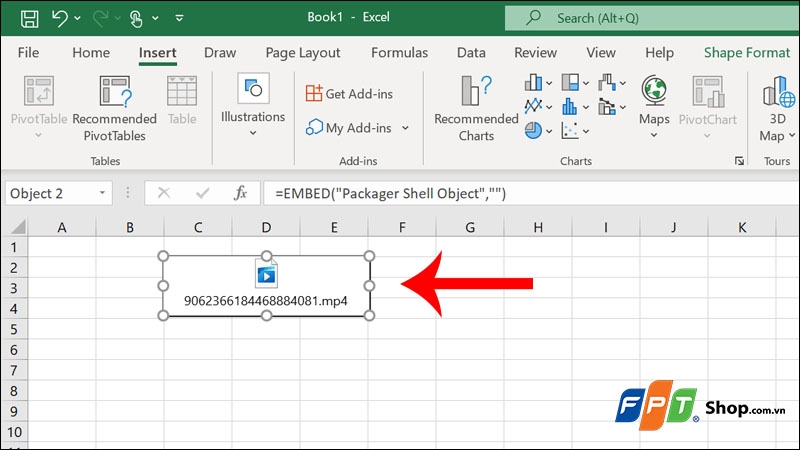Undo the last action
Screen dimensions: 800x450
[60, 18]
